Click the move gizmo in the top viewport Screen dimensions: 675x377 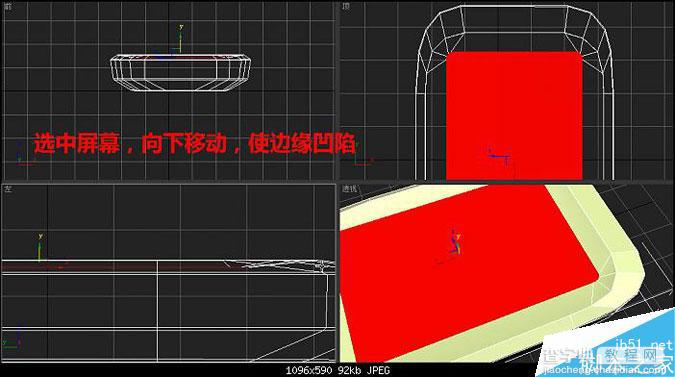pos(499,157)
